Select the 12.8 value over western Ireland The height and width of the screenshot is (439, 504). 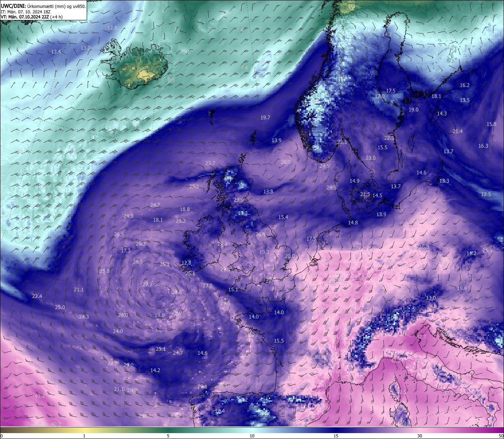[186, 263]
